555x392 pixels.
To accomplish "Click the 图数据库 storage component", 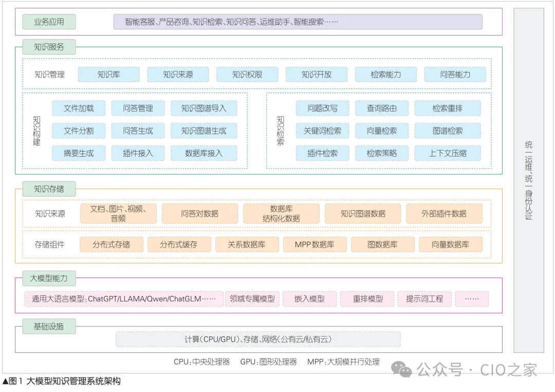I will pyautogui.click(x=382, y=245).
